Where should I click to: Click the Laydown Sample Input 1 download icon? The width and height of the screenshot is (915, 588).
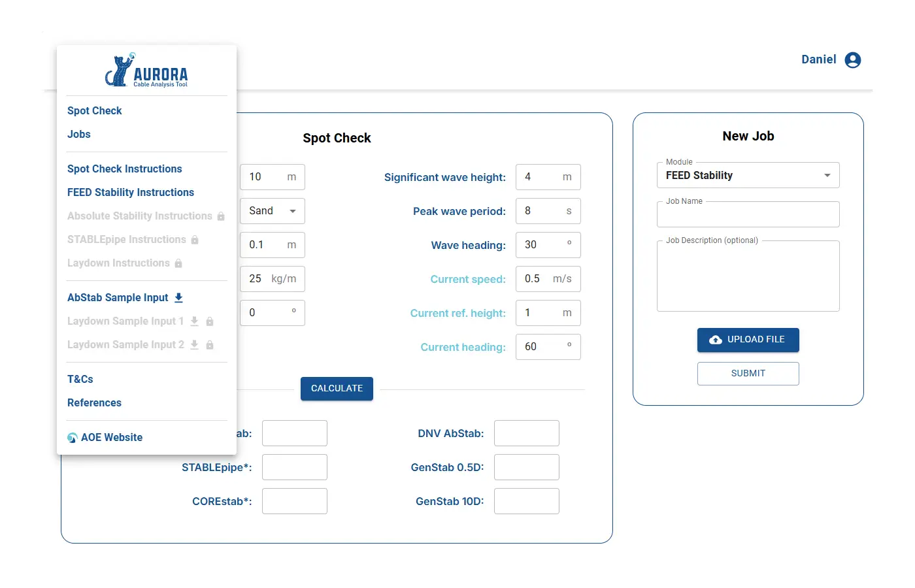tap(194, 321)
